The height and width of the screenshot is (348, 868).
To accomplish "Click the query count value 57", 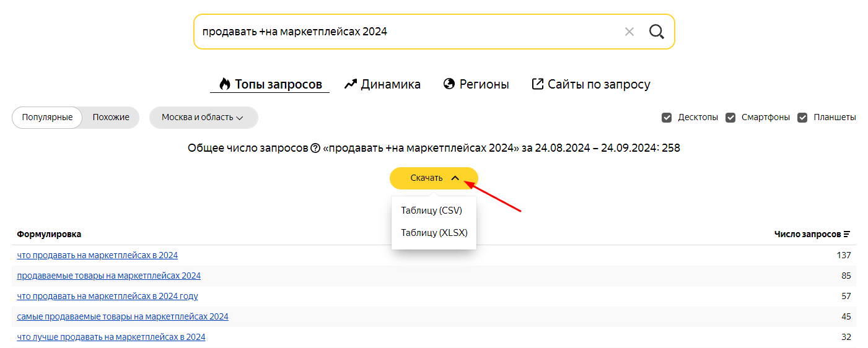I will [846, 296].
